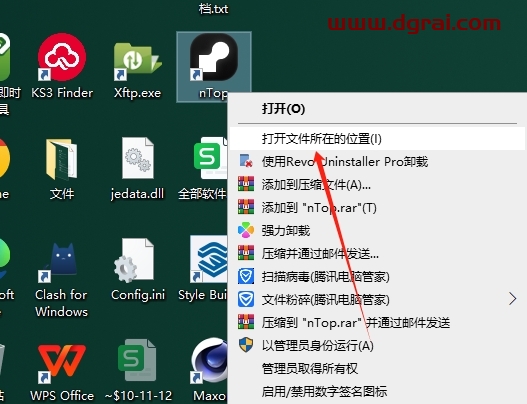The width and height of the screenshot is (527, 404).
Task: Select the ~$10-11-12 spreadsheet file icon
Action: click(137, 360)
